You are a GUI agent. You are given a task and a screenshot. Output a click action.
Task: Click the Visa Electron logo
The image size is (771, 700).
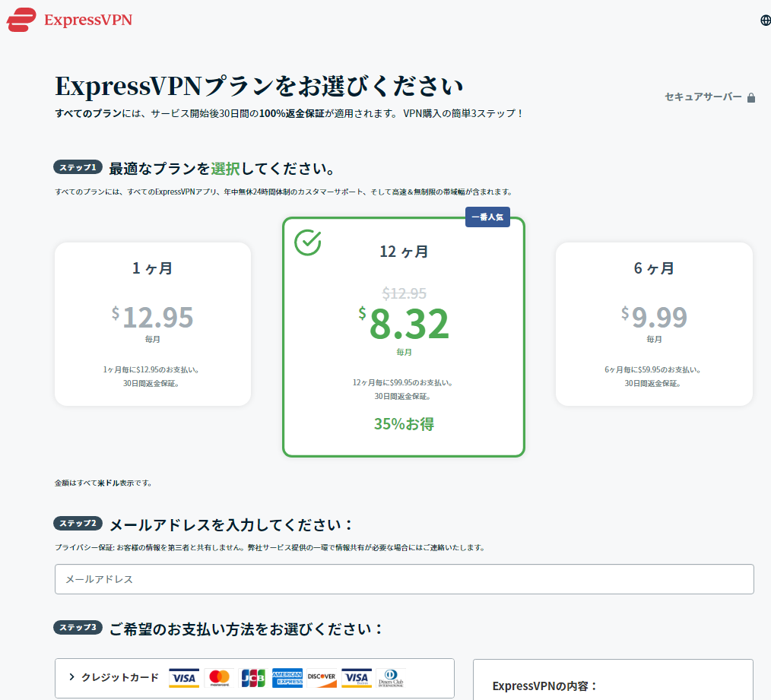pyautogui.click(x=357, y=678)
